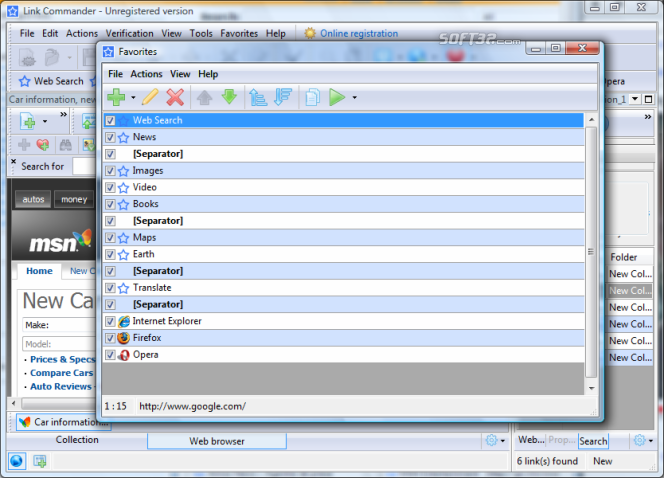Click the money button on MSN page
The width and height of the screenshot is (664, 478).
point(74,199)
